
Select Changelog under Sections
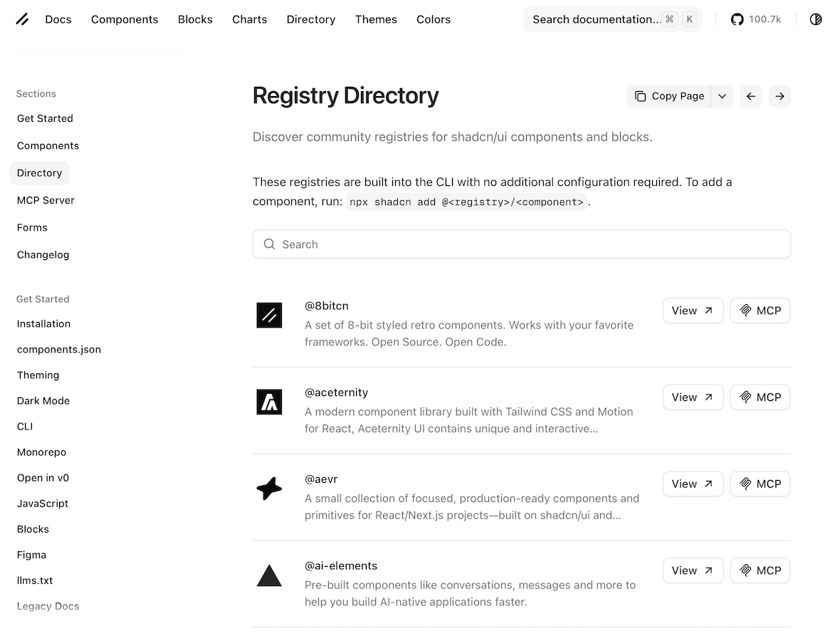click(x=43, y=254)
